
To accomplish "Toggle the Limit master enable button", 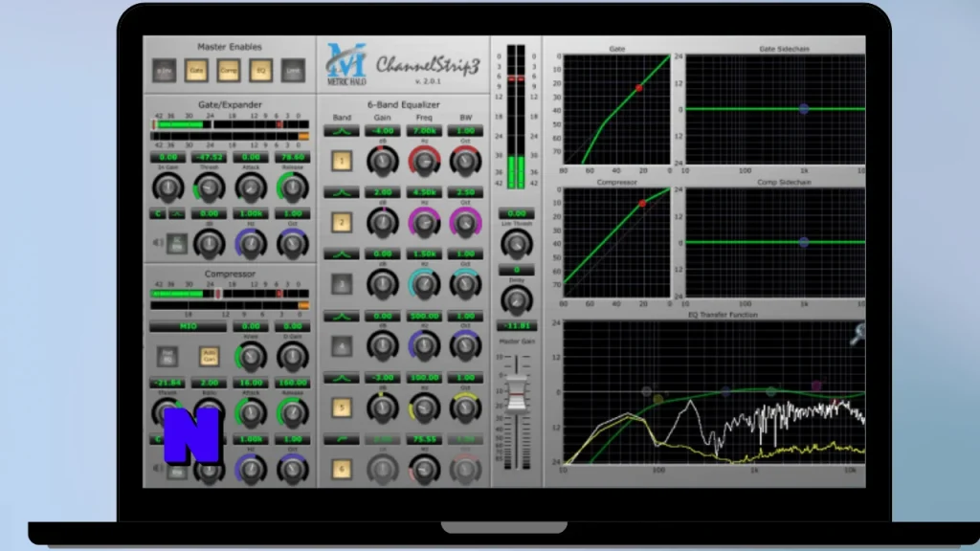I will [x=293, y=71].
